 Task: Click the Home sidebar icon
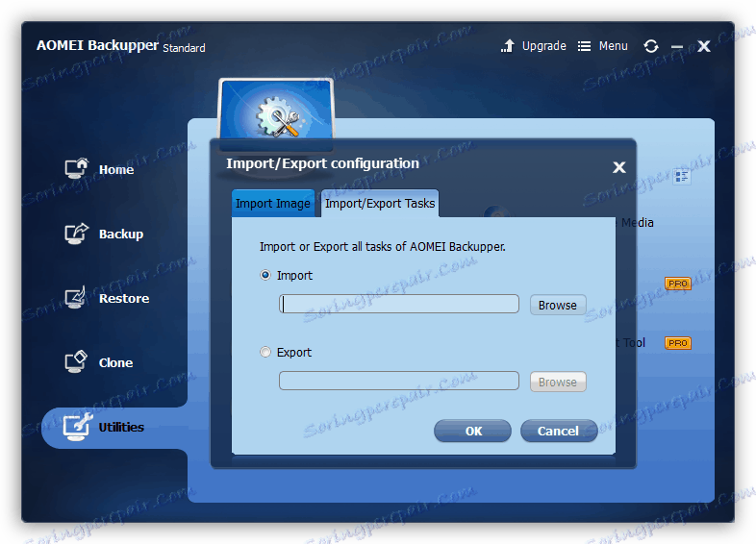tap(76, 168)
